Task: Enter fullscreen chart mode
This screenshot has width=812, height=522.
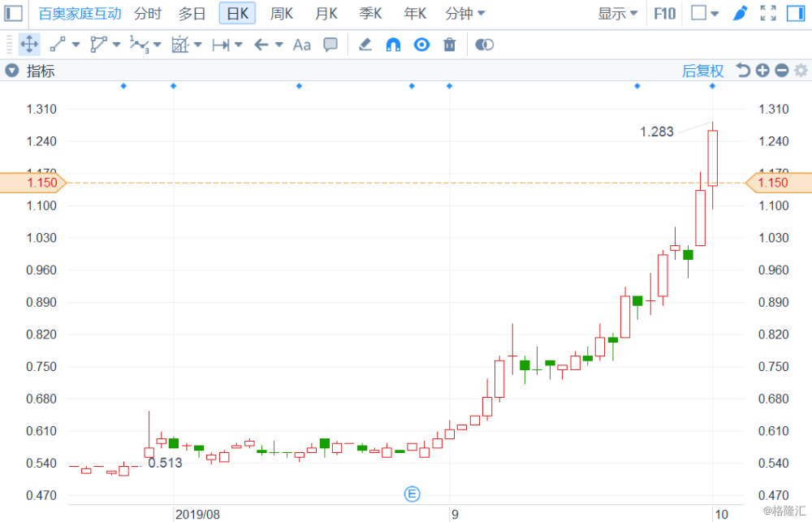Action: [x=767, y=14]
